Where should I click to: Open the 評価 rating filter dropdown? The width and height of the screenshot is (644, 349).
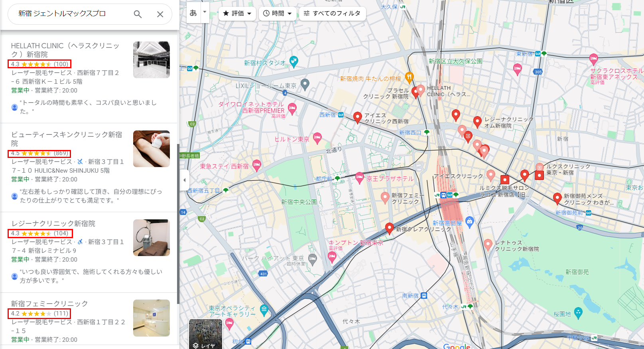coord(237,14)
